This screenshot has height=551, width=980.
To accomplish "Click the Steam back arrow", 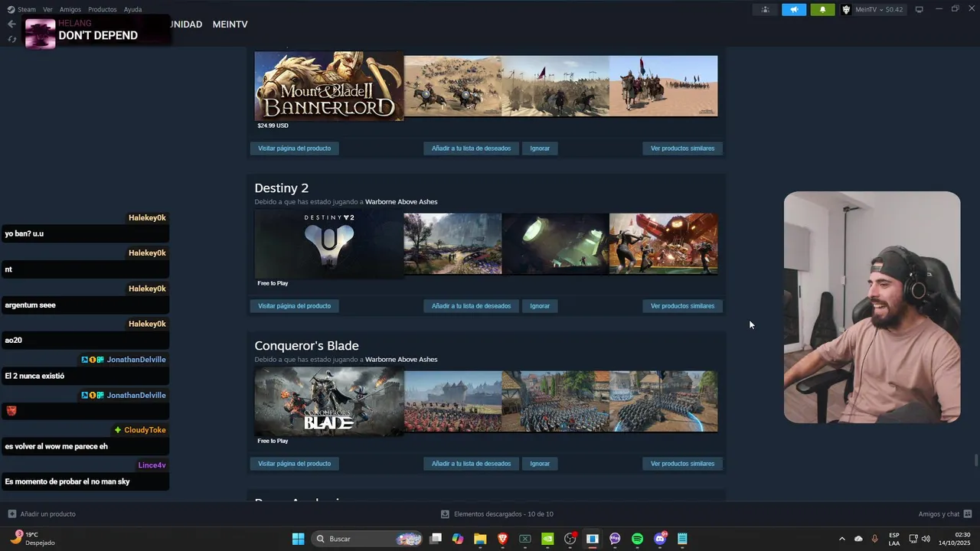I will [11, 24].
